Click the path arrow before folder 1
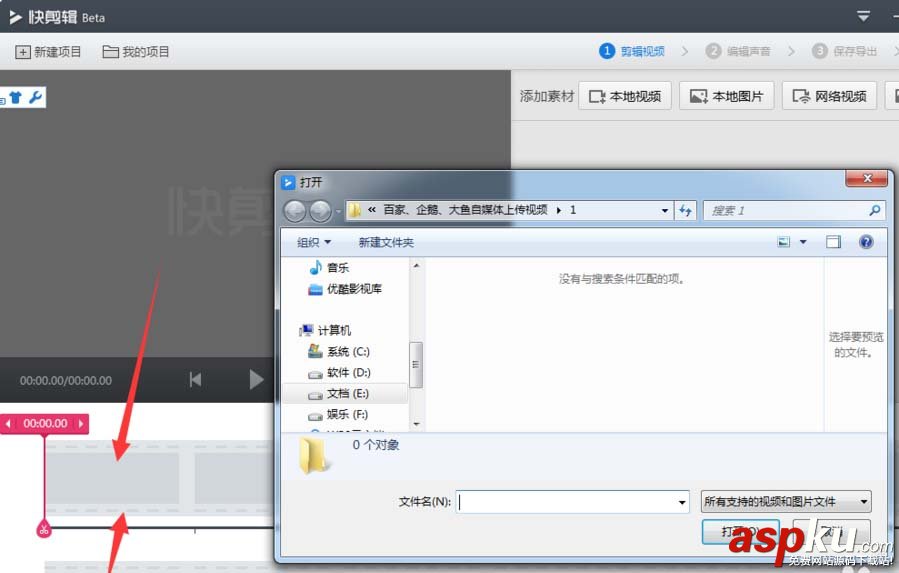Viewport: 899px width, 573px height. pos(558,211)
